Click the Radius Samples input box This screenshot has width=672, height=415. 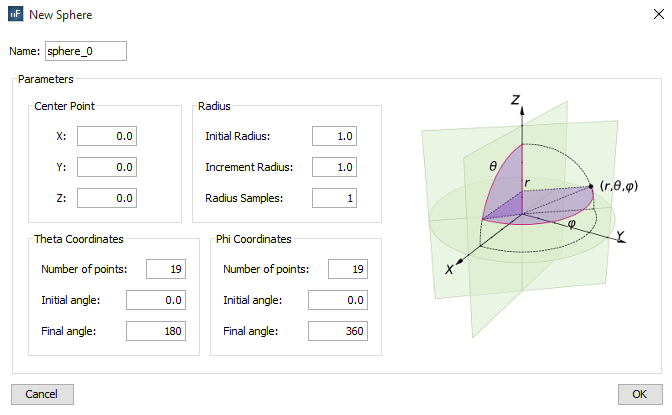334,198
